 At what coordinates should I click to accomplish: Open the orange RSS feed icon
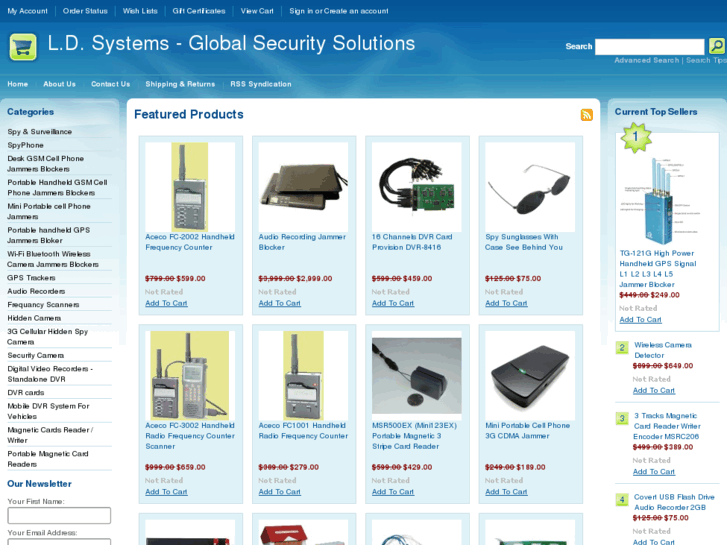click(x=587, y=115)
